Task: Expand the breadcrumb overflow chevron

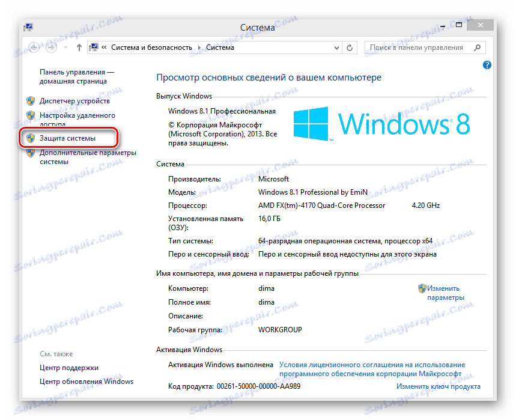Action: (104, 47)
